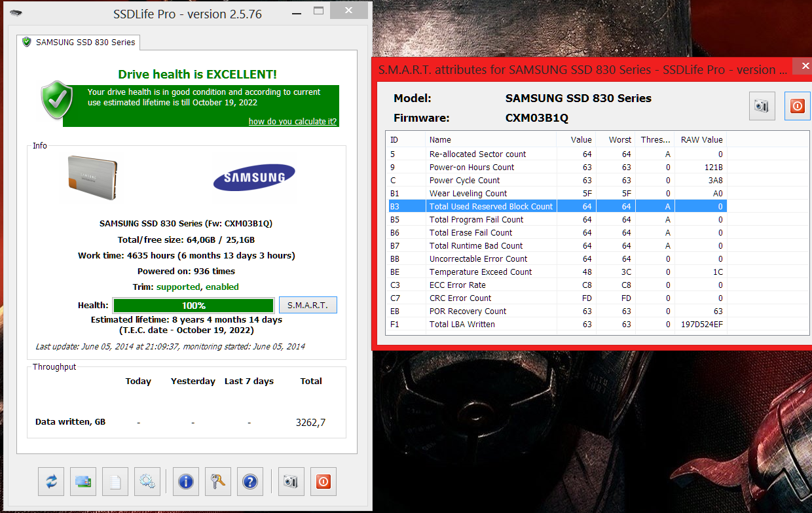Select the Total Runtime Bad Count row
Viewport: 812px width, 513px height.
pyautogui.click(x=557, y=245)
